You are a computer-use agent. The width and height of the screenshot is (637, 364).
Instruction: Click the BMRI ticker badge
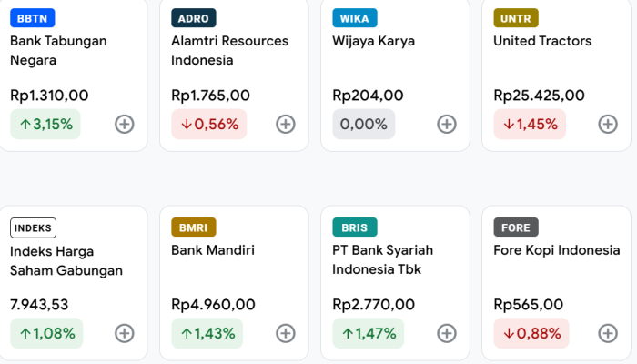click(x=193, y=227)
